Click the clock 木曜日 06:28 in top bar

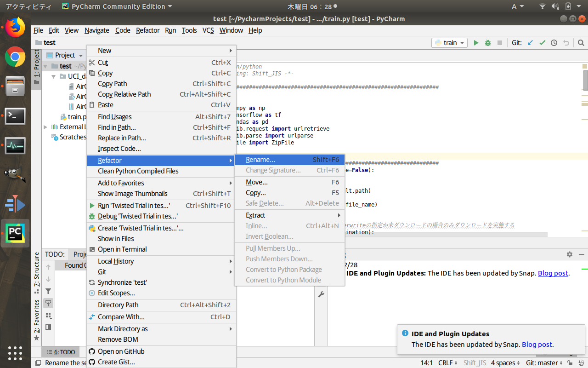pos(309,6)
